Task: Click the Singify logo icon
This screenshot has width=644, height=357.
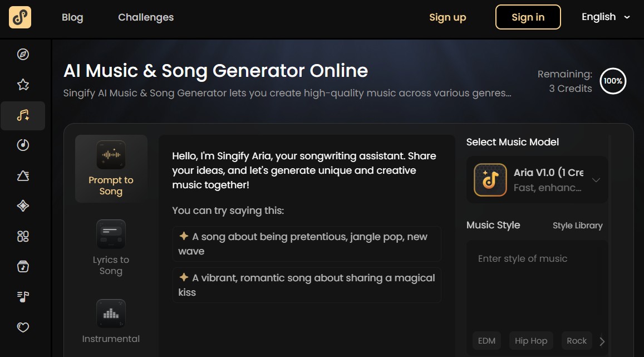Action: point(20,17)
